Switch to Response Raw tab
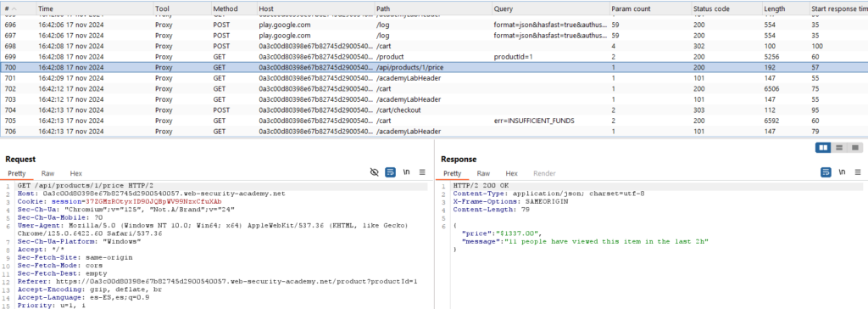Image resolution: width=868 pixels, height=309 pixels. click(x=483, y=174)
